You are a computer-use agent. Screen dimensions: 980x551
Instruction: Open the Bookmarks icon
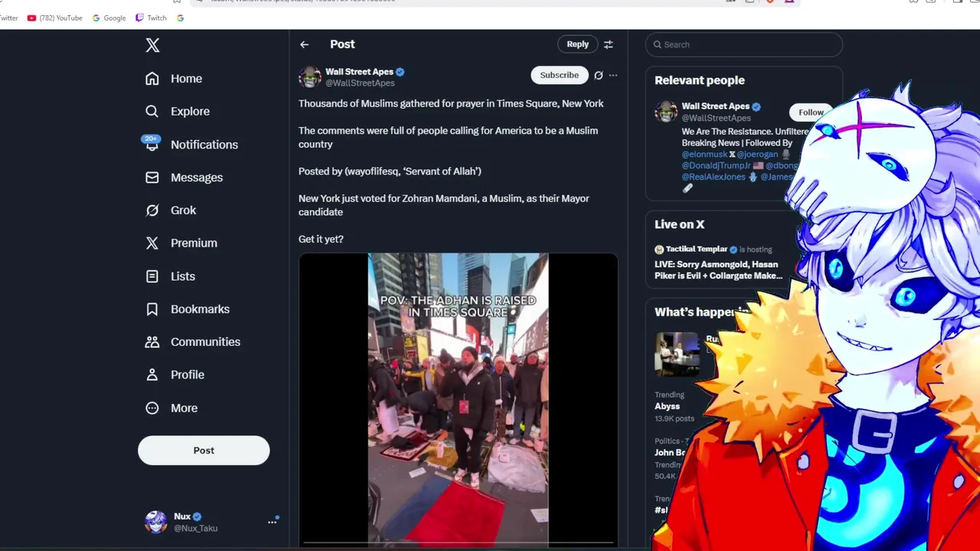[x=152, y=309]
